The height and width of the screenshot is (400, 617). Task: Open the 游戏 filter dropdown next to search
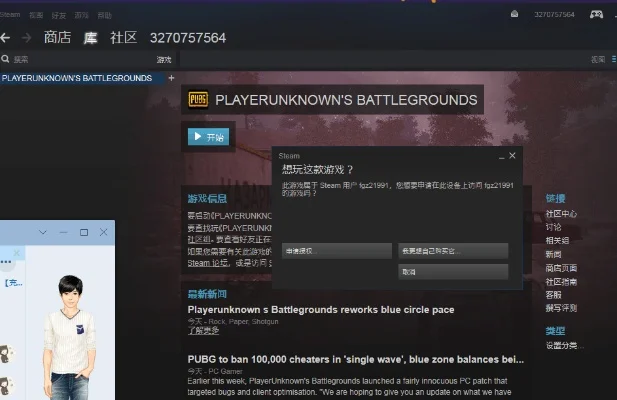[164, 60]
